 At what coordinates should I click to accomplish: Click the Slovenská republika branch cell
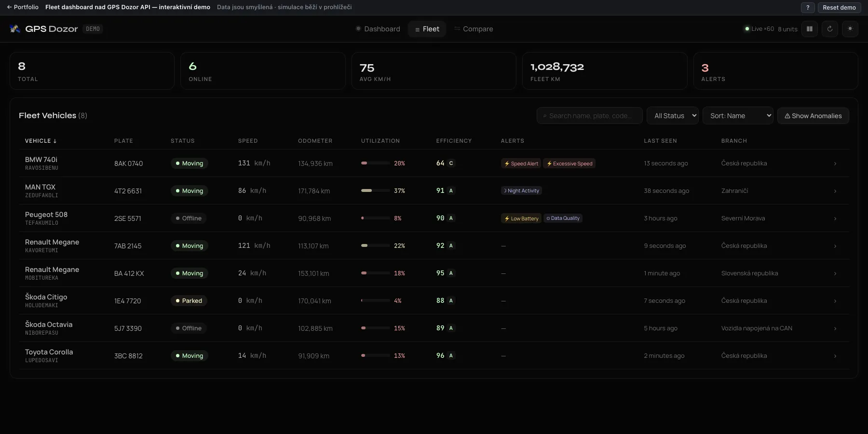(750, 273)
